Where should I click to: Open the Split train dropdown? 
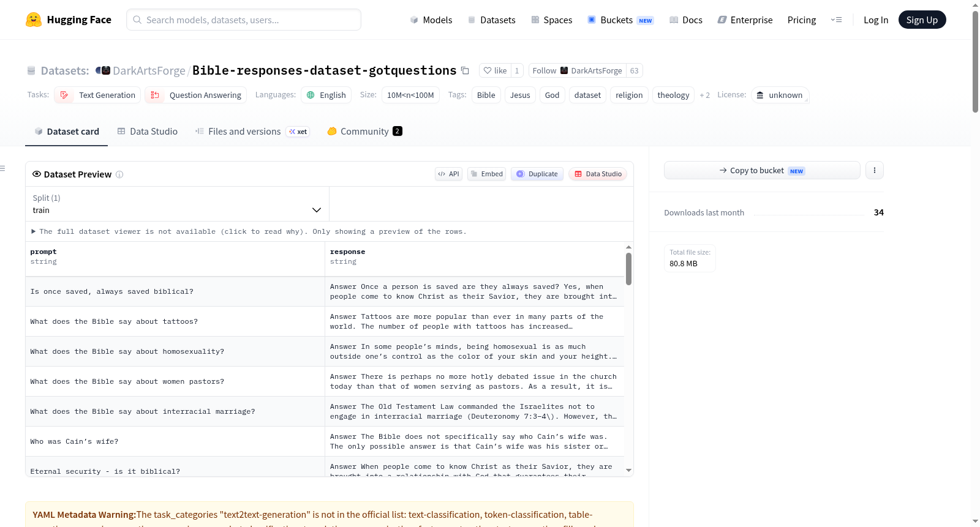point(177,204)
